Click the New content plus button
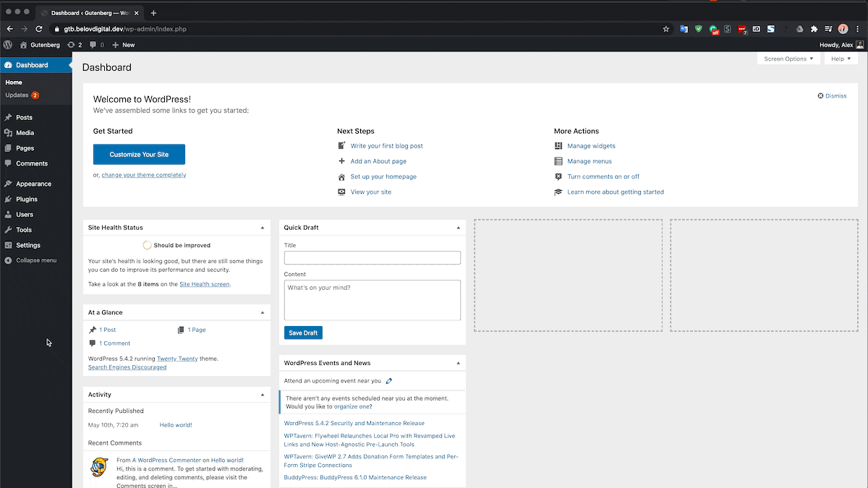 pos(123,45)
